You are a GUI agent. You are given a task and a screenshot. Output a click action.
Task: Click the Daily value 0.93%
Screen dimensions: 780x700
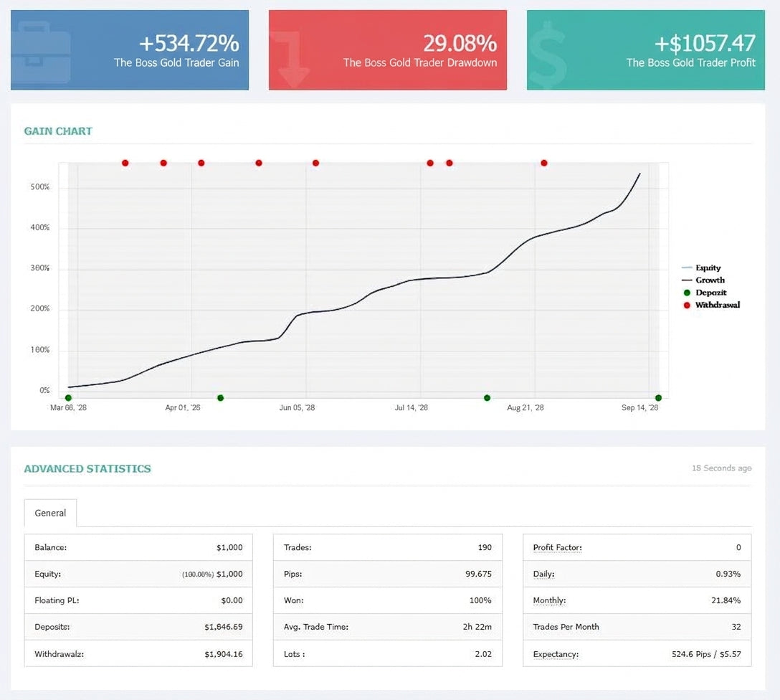pyautogui.click(x=728, y=574)
